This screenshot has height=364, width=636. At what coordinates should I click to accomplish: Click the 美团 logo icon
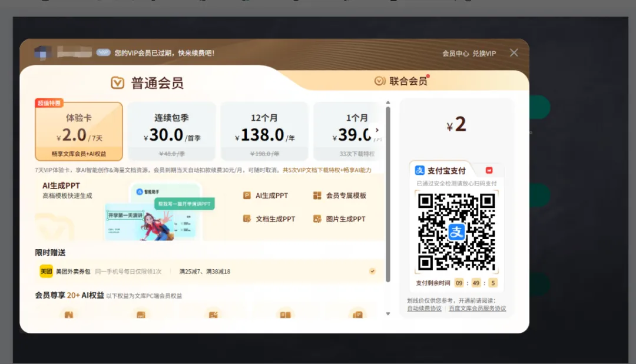pos(46,271)
